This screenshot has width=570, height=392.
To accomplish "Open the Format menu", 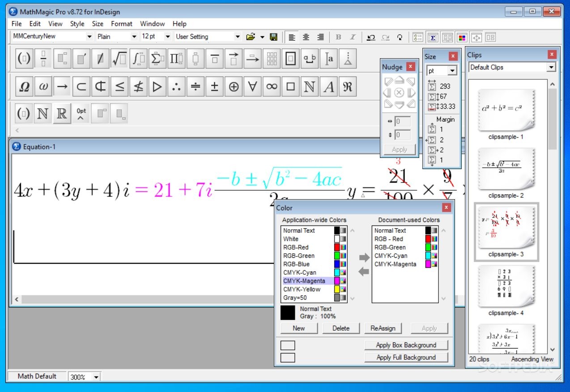I will click(122, 24).
